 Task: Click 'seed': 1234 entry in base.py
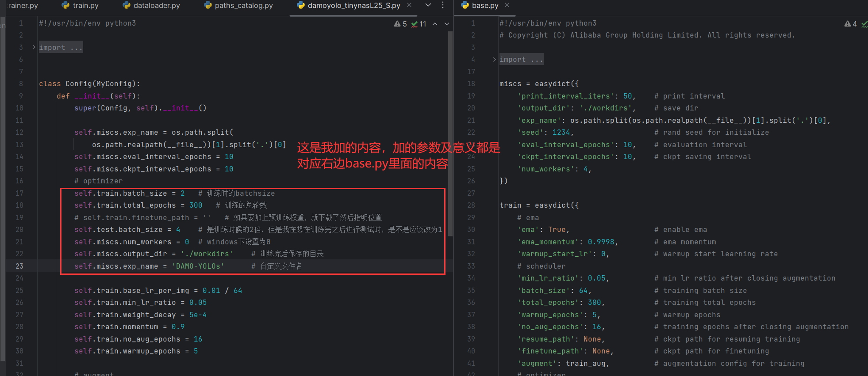click(546, 132)
